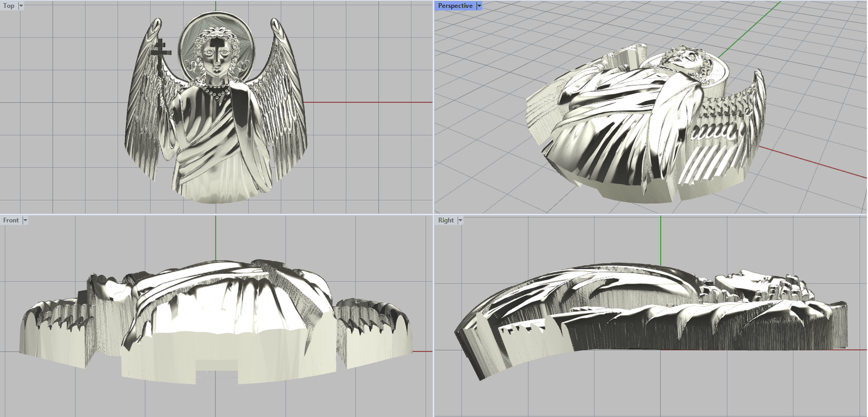The height and width of the screenshot is (417, 868).
Task: Click the Front viewport title label
Action: pos(11,220)
